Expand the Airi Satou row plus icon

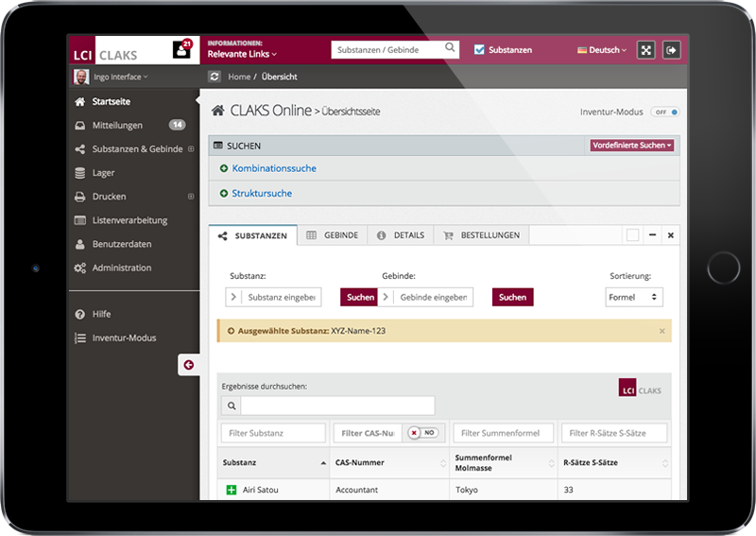click(230, 490)
